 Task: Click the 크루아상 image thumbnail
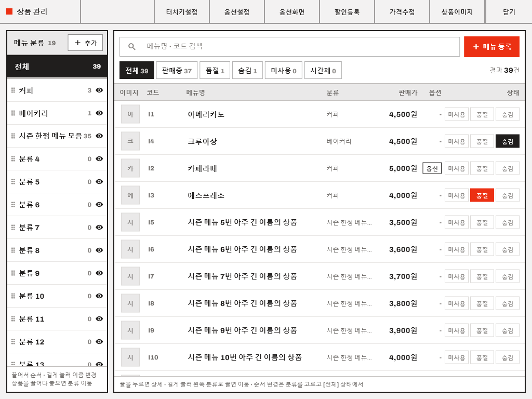[x=130, y=141]
